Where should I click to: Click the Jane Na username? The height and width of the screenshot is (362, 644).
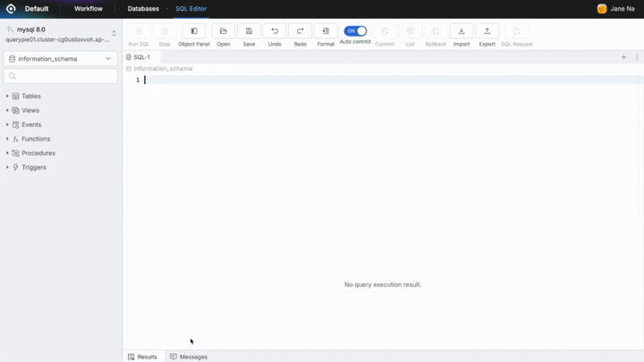[623, 9]
